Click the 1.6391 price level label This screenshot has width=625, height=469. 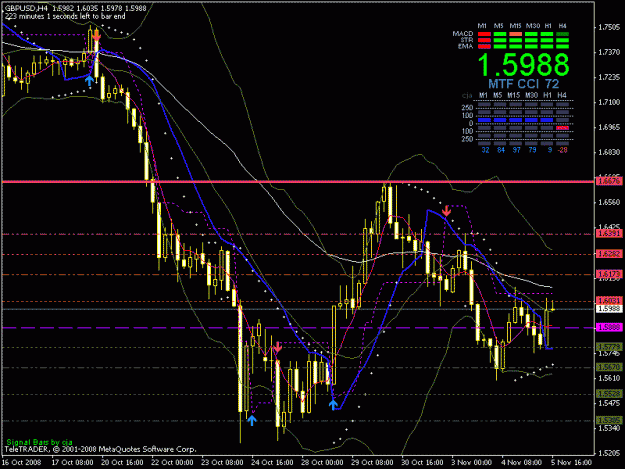(609, 234)
